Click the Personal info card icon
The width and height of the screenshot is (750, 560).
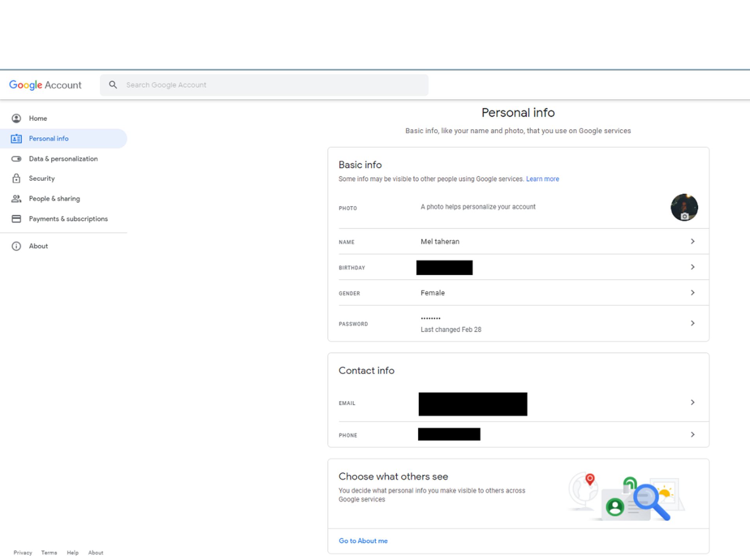[x=16, y=139]
